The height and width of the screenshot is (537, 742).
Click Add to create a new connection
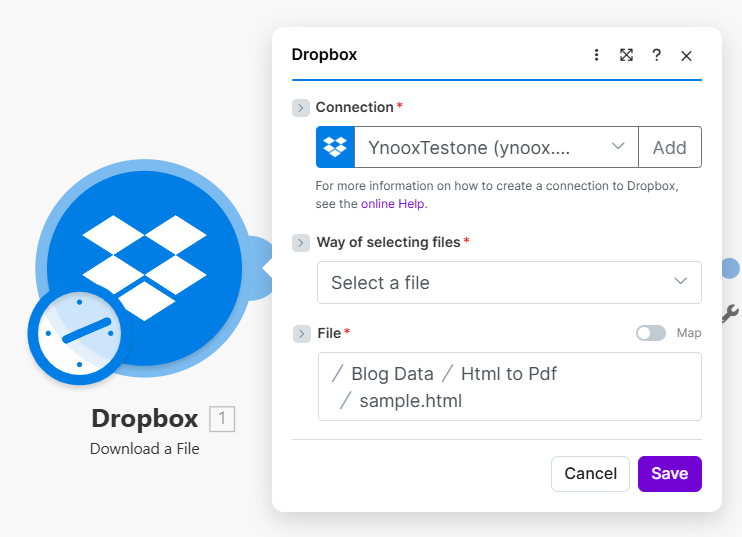(669, 147)
